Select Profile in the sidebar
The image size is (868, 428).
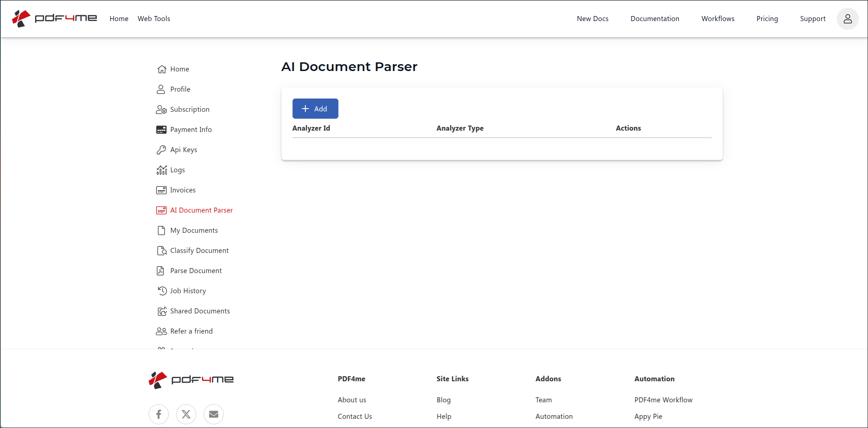(180, 89)
